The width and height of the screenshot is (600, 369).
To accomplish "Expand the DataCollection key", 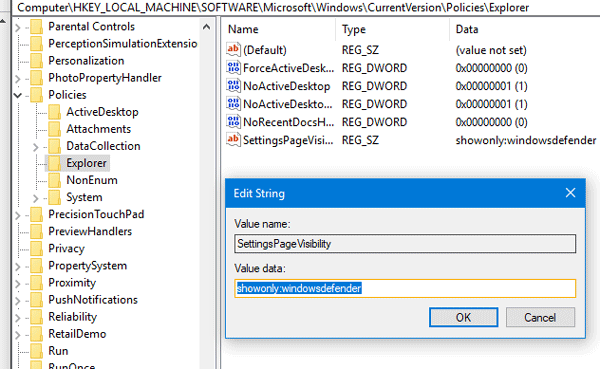I will pyautogui.click(x=36, y=147).
